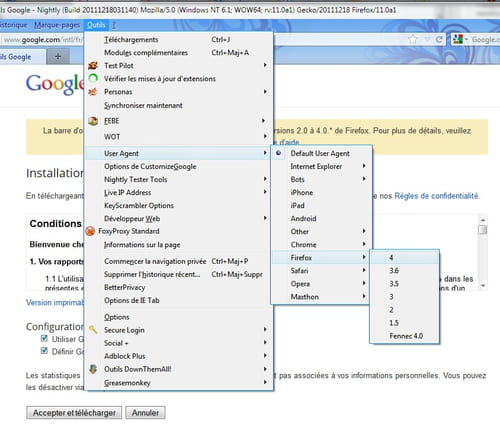Select Téléchargements from the Outils menu

179,39
